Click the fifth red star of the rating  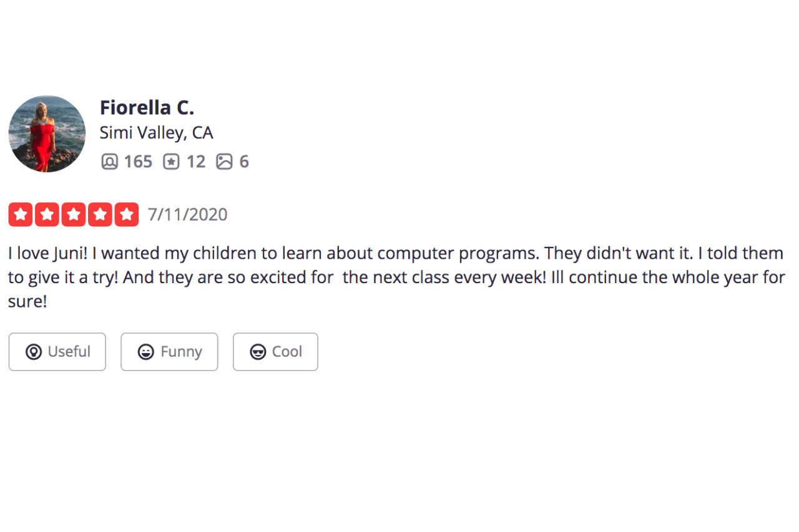pos(125,214)
